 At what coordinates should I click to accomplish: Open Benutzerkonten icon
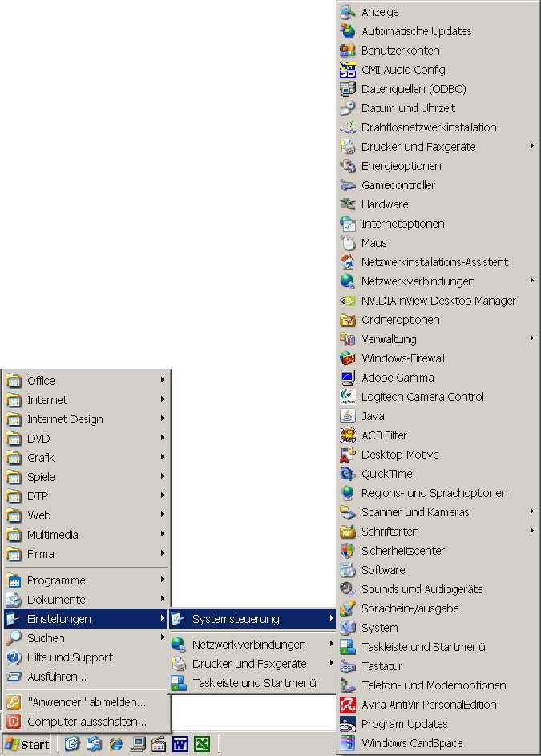click(x=348, y=51)
